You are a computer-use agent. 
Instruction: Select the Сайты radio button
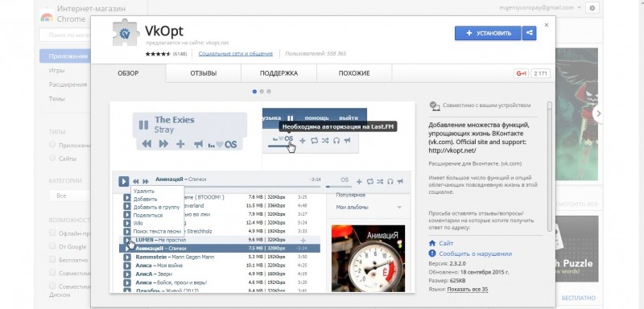click(52, 158)
